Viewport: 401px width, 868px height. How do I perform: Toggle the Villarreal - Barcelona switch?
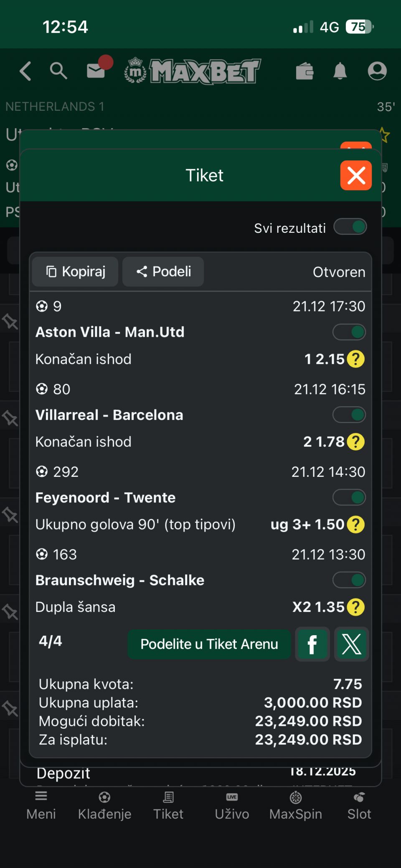click(349, 415)
